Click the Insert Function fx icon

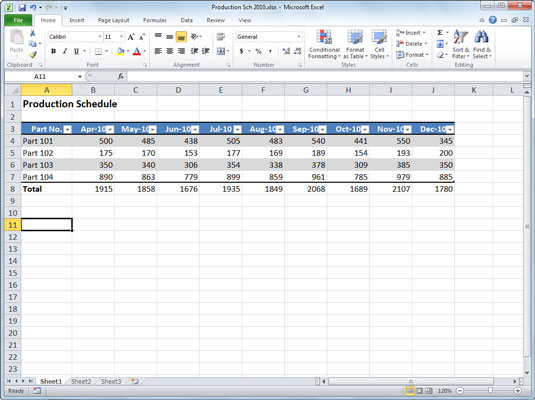point(120,76)
